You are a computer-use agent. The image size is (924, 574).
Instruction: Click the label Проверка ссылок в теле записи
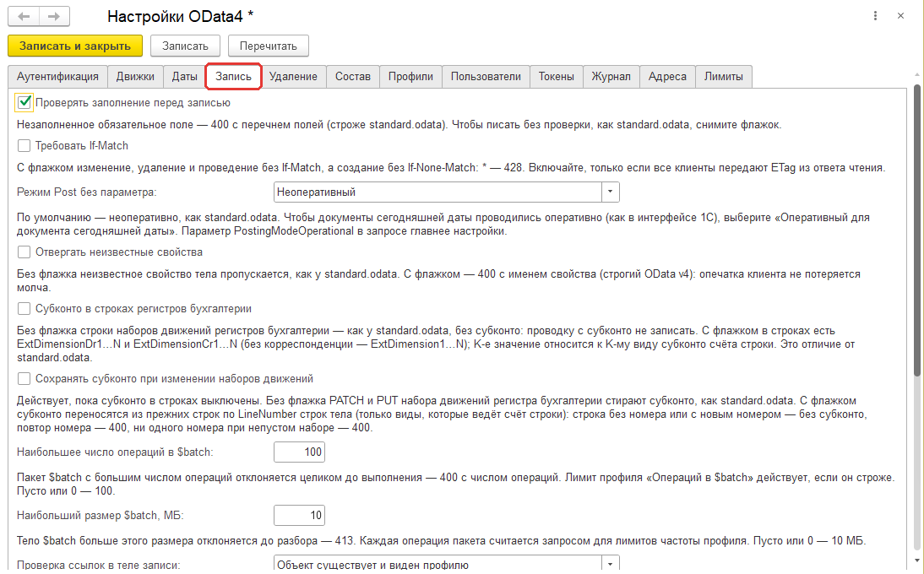tap(99, 565)
